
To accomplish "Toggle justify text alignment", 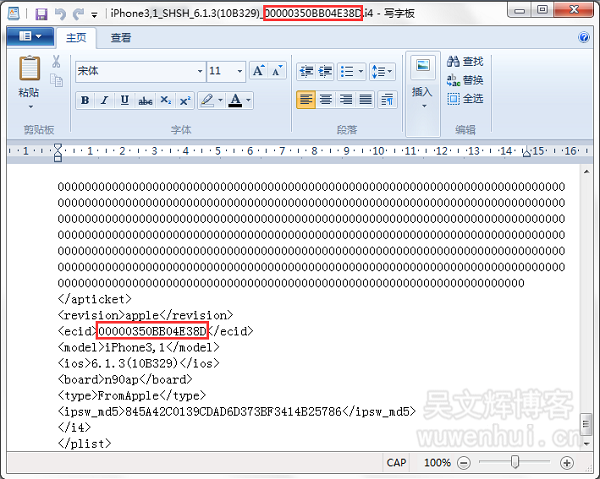I will (x=366, y=100).
